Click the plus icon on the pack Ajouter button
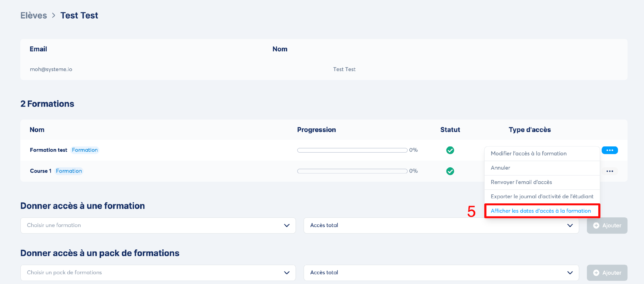644x284 pixels. 596,273
